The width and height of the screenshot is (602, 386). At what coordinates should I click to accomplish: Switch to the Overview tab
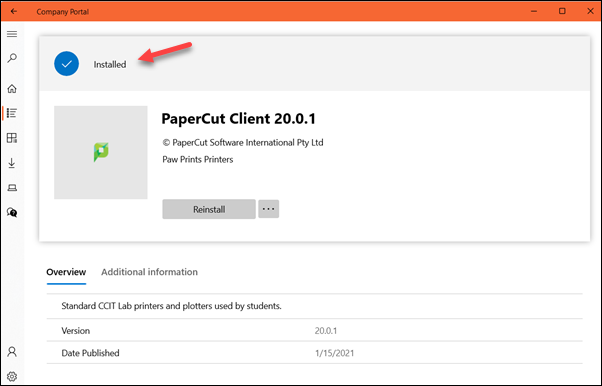(x=66, y=272)
